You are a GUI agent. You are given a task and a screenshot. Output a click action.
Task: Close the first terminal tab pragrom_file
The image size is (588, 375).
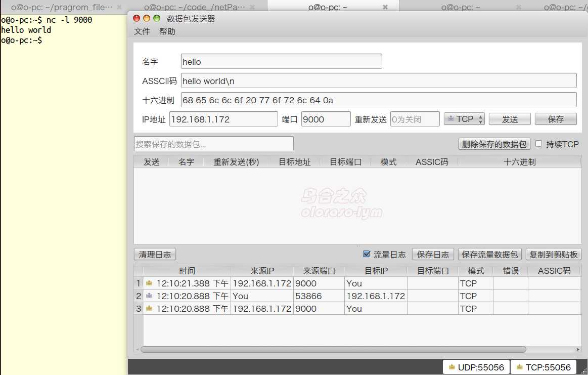(119, 7)
